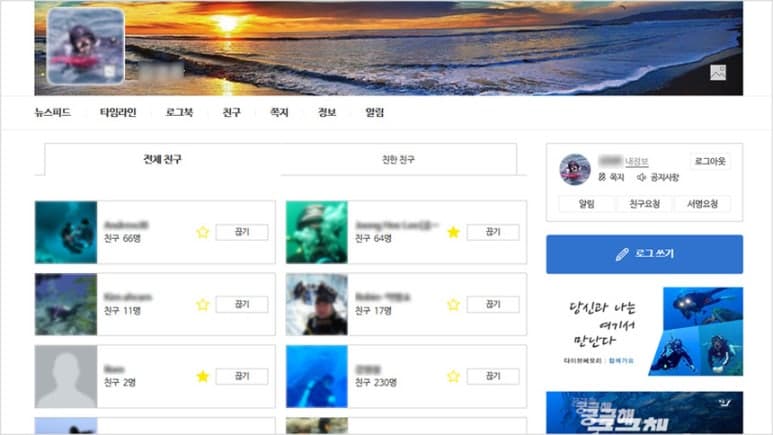Click profile picture edit icon on banner
This screenshot has height=435, width=773.
(109, 72)
